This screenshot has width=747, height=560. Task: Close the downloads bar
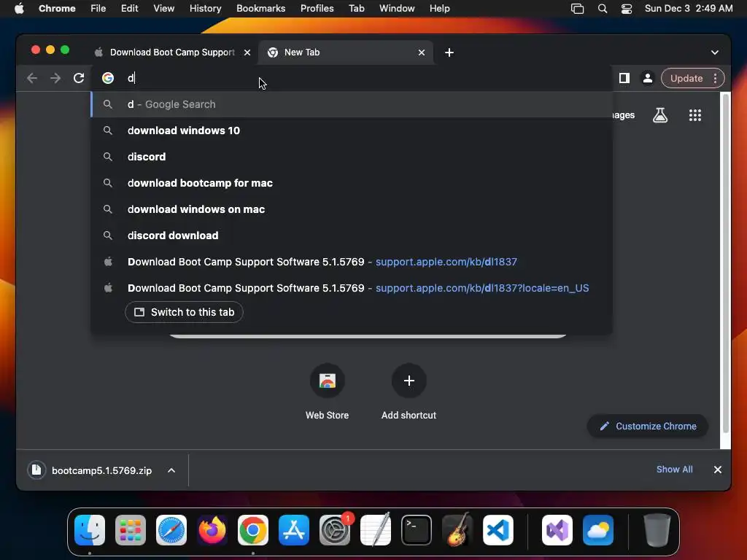coord(718,470)
